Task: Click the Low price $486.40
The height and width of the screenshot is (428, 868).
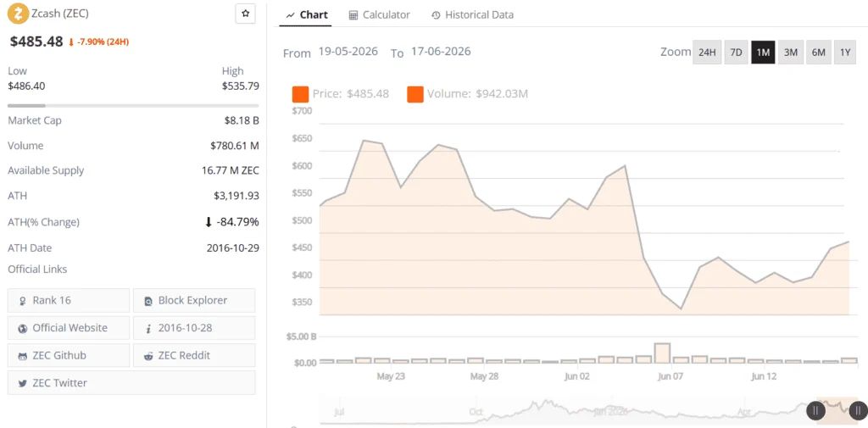Action: (x=26, y=86)
